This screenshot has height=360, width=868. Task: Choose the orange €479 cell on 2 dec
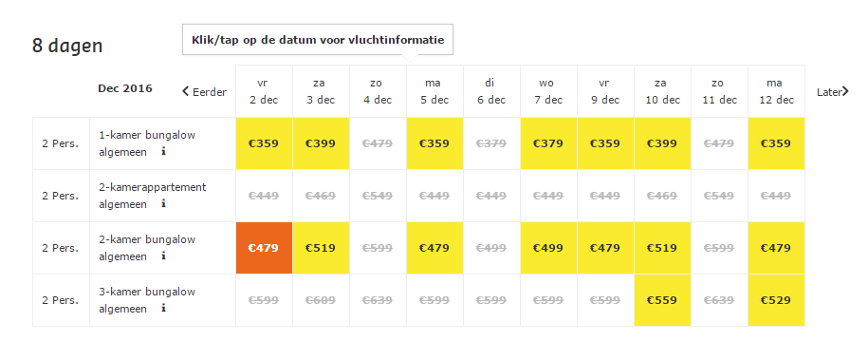click(x=264, y=248)
